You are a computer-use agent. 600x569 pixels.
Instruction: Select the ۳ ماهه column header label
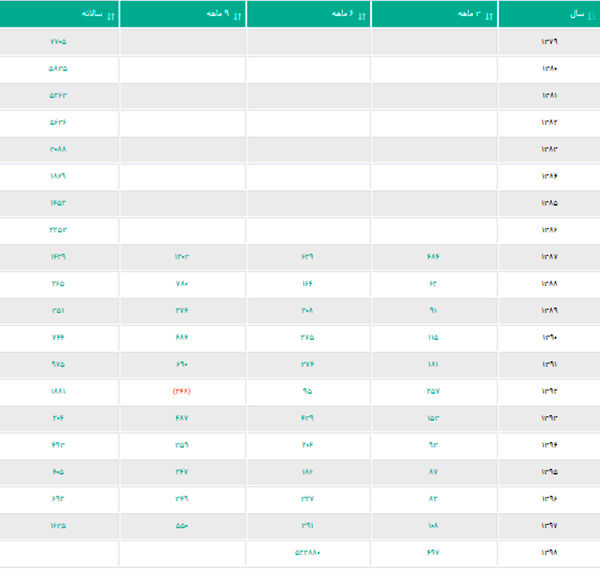(x=469, y=14)
